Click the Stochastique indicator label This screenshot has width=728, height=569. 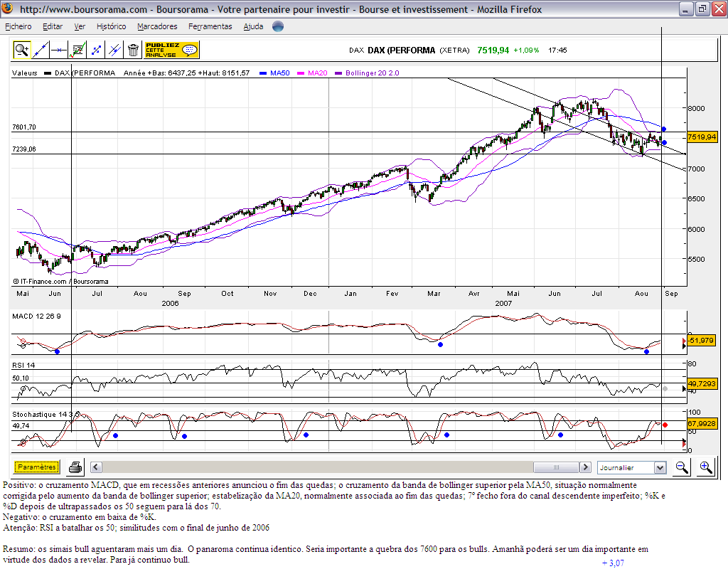[45, 415]
